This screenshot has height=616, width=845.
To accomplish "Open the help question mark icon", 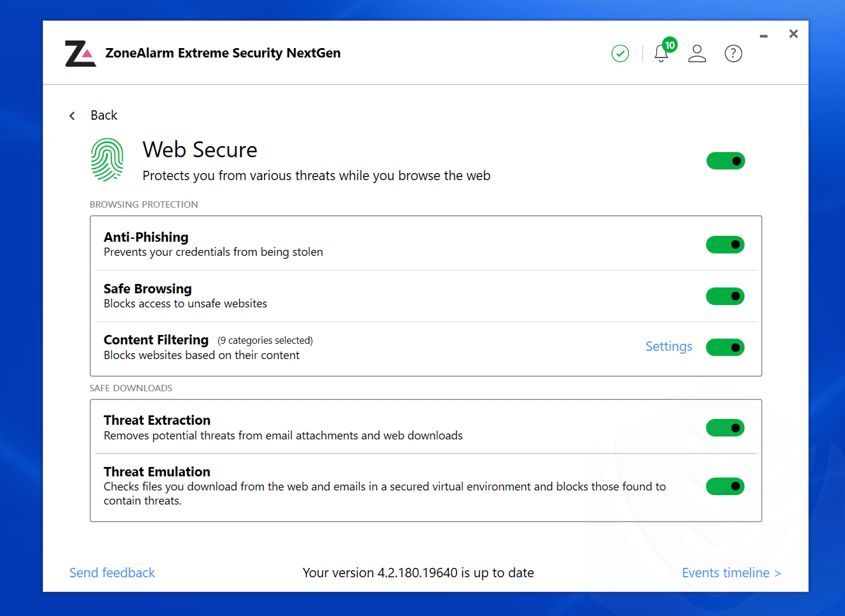I will tap(734, 53).
